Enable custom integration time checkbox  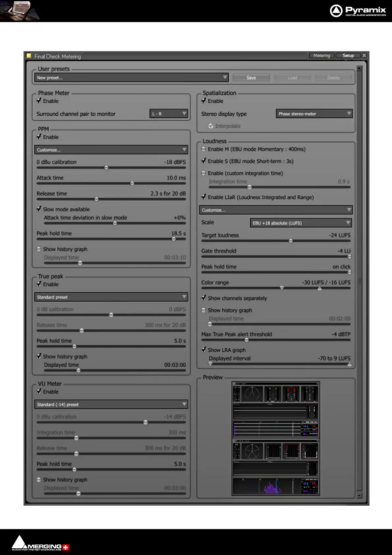point(204,173)
